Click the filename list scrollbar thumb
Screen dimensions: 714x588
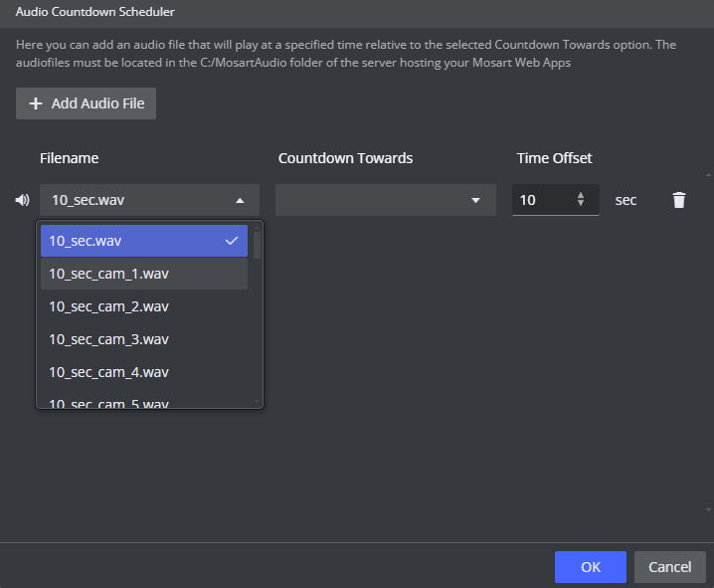click(x=257, y=246)
